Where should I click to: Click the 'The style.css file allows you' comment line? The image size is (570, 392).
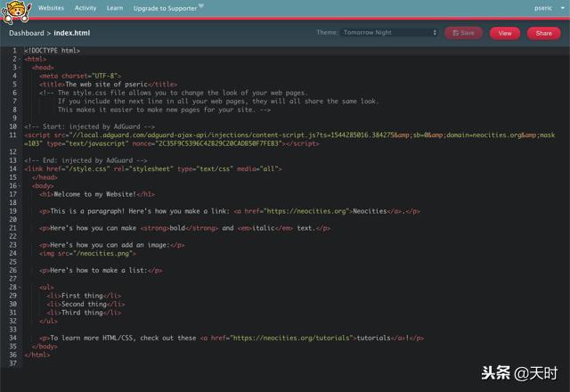click(x=174, y=93)
